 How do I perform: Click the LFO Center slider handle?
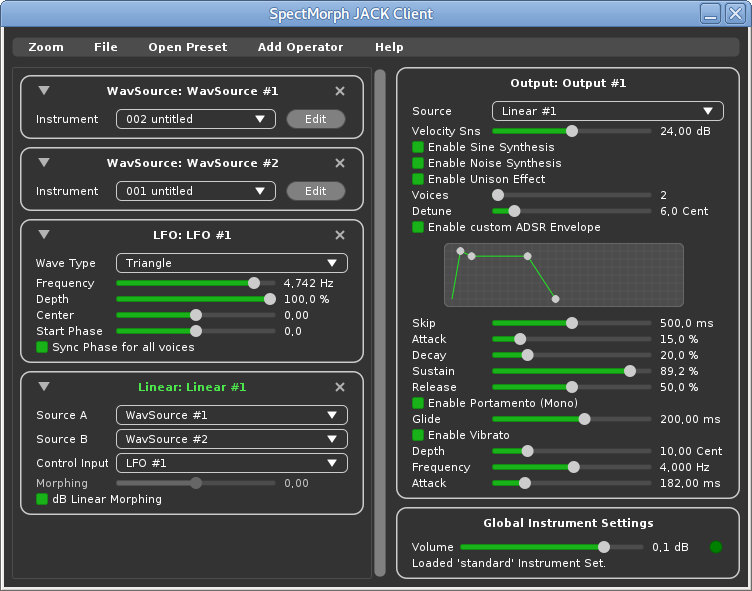click(196, 315)
